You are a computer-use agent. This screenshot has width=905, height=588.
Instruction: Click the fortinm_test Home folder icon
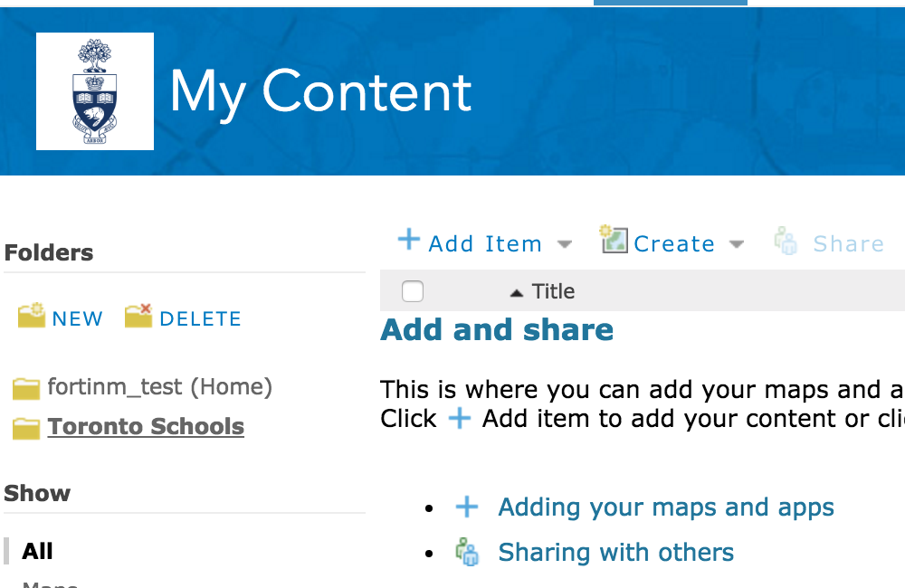click(26, 388)
